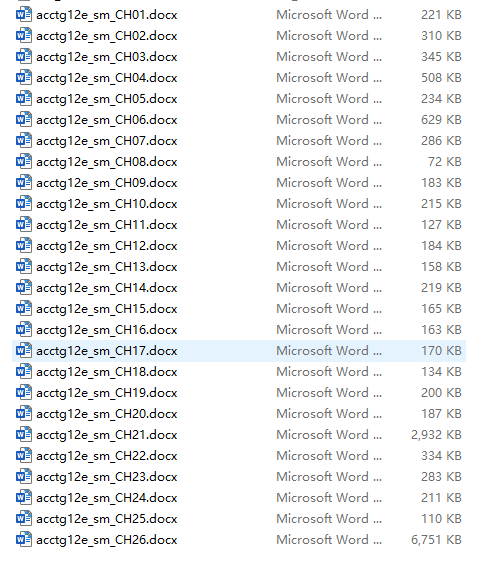Click the Word icon beside acctg12e_sm_CH24.docx

pyautogui.click(x=24, y=498)
